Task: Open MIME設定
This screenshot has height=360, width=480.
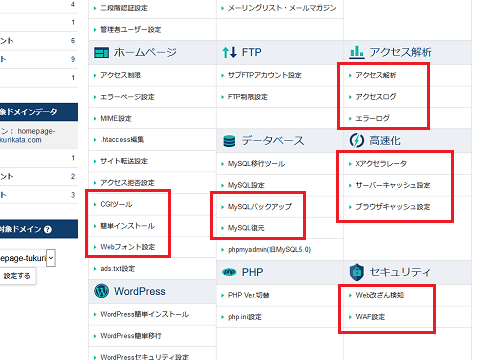Action: tap(116, 118)
